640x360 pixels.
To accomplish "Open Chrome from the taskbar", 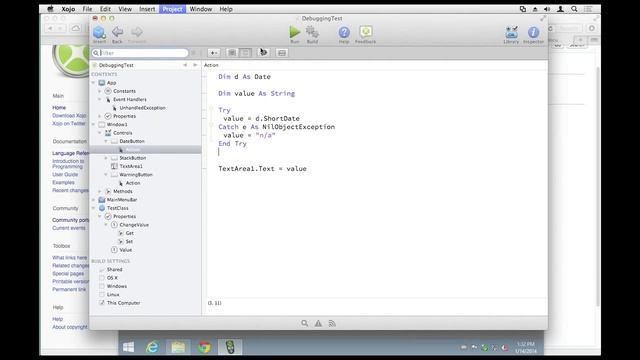I will click(204, 347).
